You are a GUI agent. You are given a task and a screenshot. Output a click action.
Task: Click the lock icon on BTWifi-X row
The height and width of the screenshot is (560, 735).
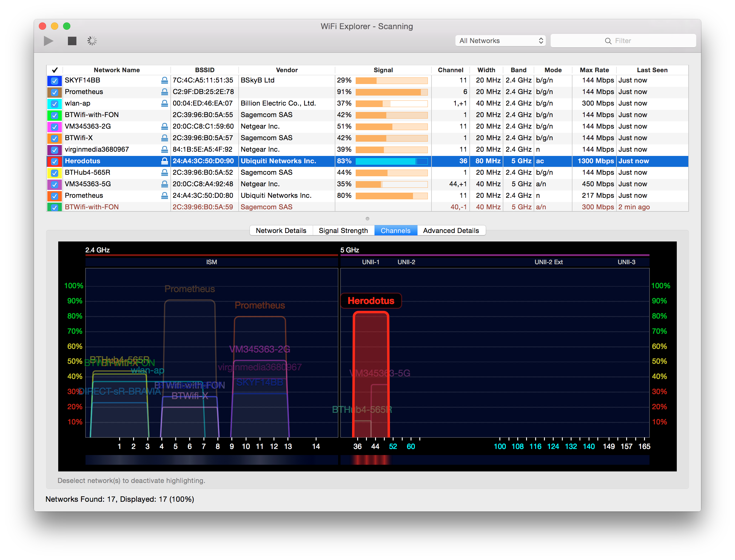(164, 138)
